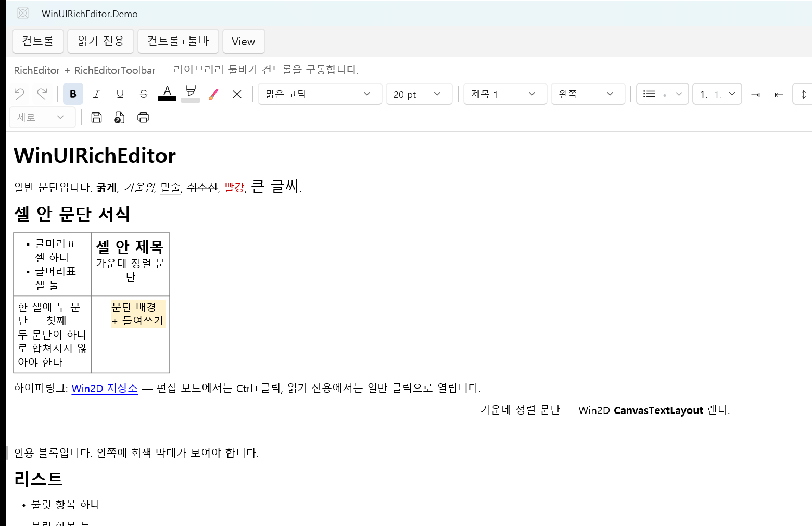812x526 pixels.
Task: Apply the highlighter background color
Action: pos(191,93)
